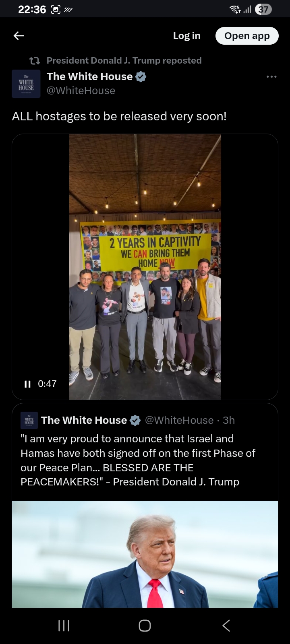Tap the quoted tweet's verified badge

coord(135,421)
